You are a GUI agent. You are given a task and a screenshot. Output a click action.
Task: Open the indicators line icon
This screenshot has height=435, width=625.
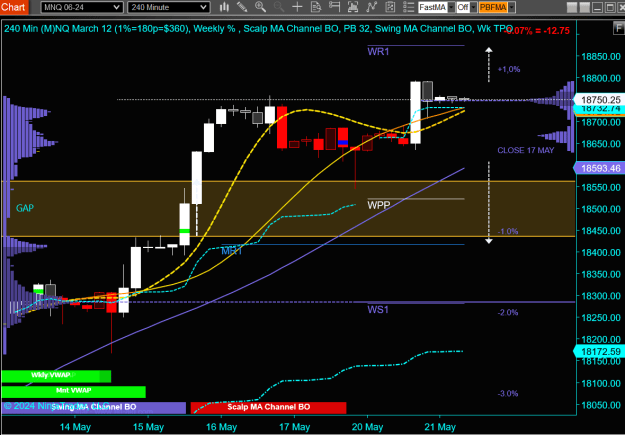[x=371, y=7]
